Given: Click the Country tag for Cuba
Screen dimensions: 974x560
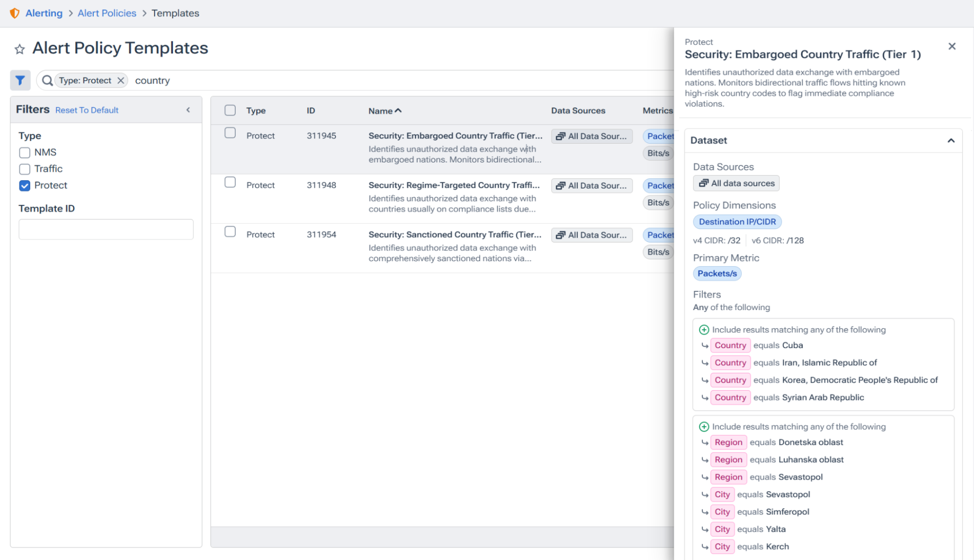Looking at the screenshot, I should click(730, 345).
